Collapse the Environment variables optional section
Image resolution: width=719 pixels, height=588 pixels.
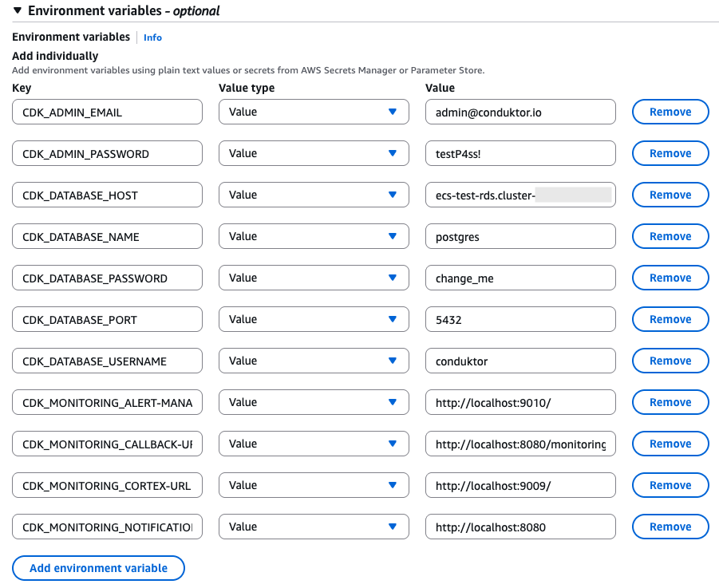[x=18, y=11]
